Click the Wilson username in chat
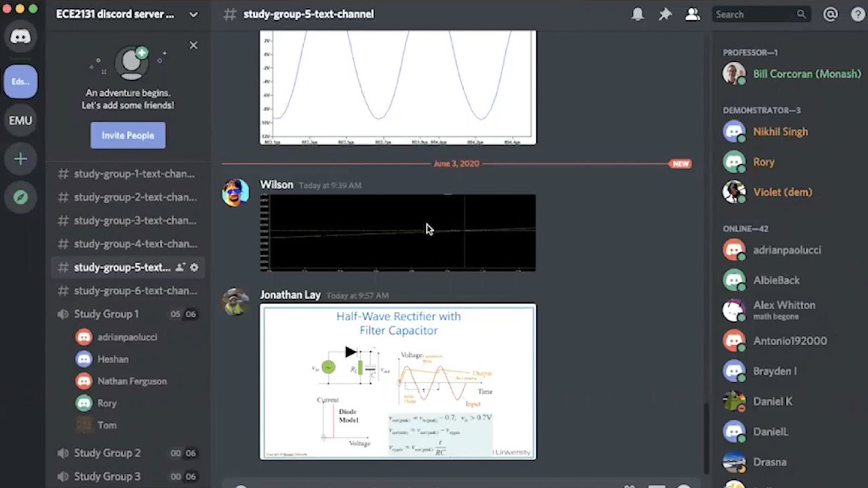The width and height of the screenshot is (868, 488). (277, 185)
